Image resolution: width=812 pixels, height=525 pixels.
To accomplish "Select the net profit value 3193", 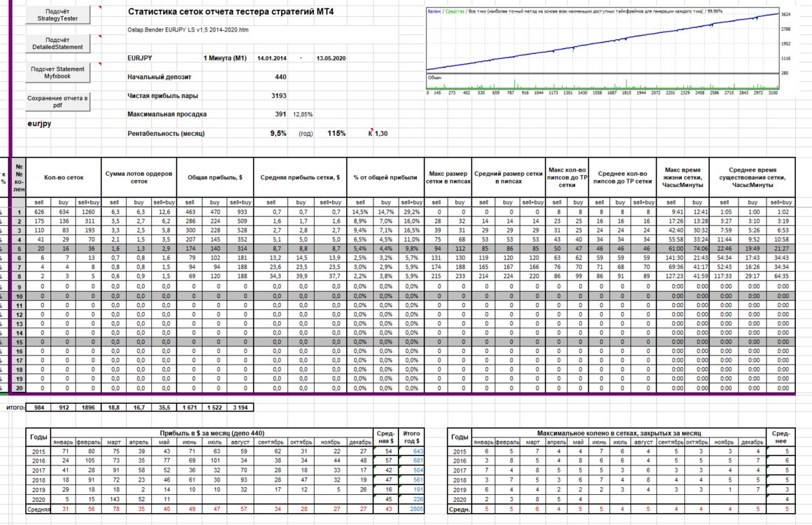I will pos(278,95).
